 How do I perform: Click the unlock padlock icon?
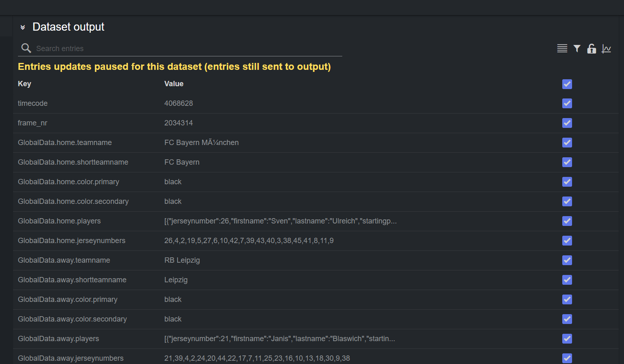click(x=591, y=49)
